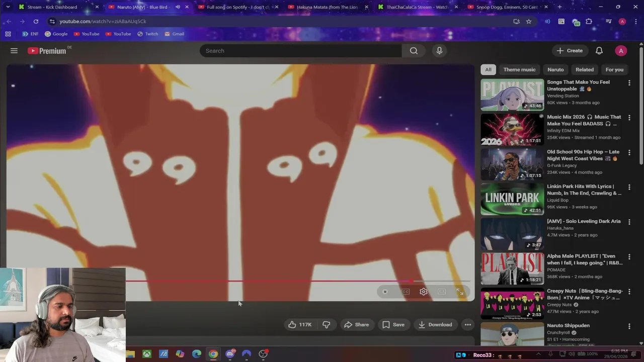The height and width of the screenshot is (362, 644).
Task: Open Microsoft Edge from the taskbar
Action: [x=197, y=354]
